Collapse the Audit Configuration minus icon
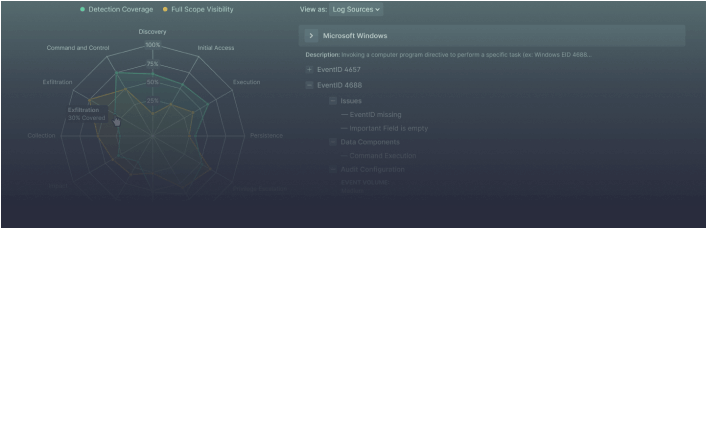 (x=332, y=169)
